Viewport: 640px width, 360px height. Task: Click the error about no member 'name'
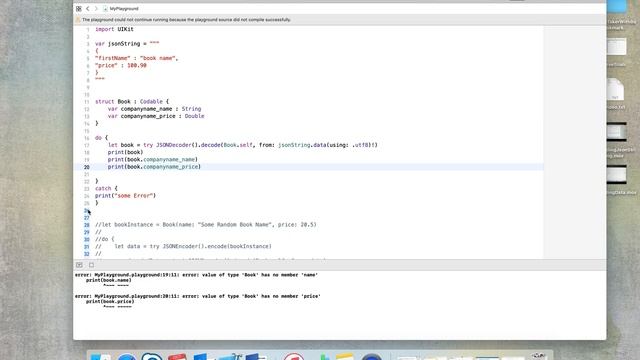(x=196, y=275)
